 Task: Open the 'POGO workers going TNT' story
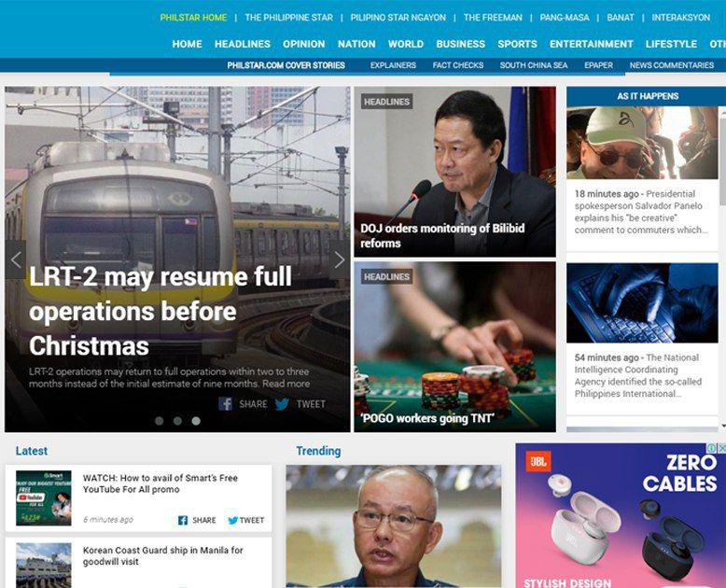pyautogui.click(x=426, y=418)
